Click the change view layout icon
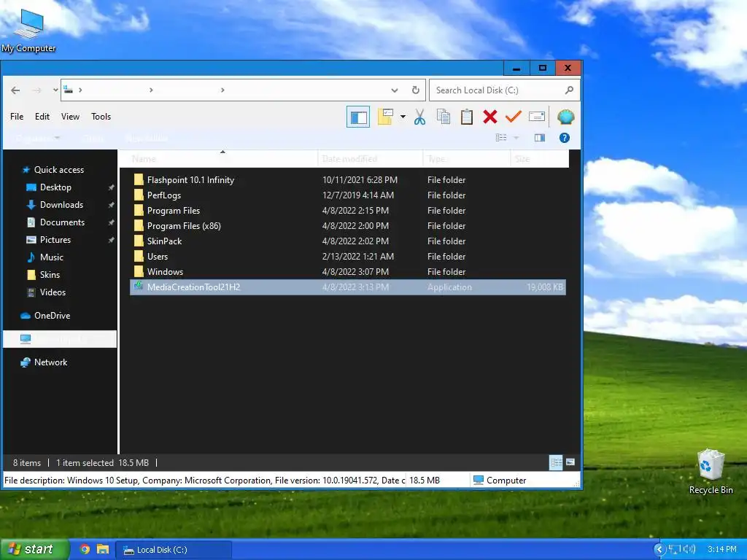 [x=501, y=138]
